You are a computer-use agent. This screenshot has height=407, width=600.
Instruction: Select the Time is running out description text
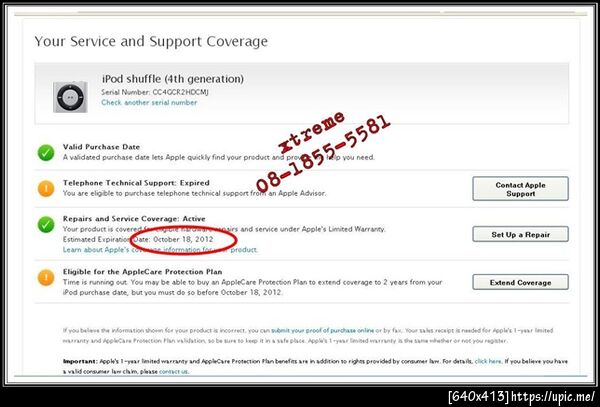[253, 287]
